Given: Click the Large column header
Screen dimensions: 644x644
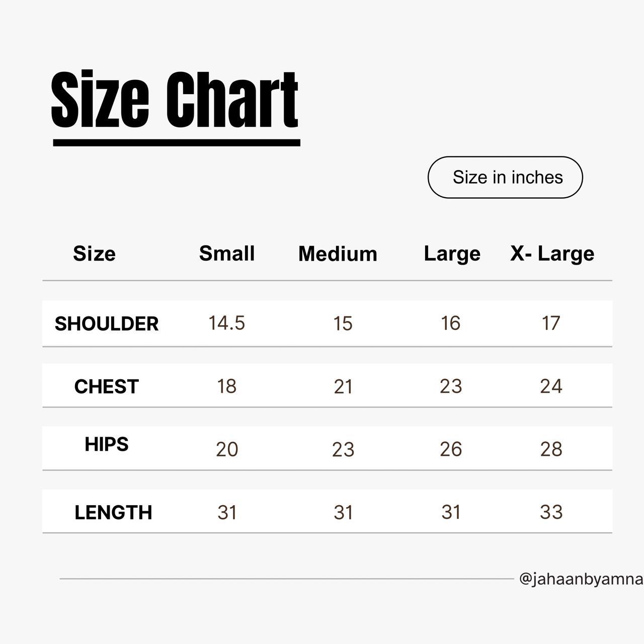Looking at the screenshot, I should (x=452, y=254).
